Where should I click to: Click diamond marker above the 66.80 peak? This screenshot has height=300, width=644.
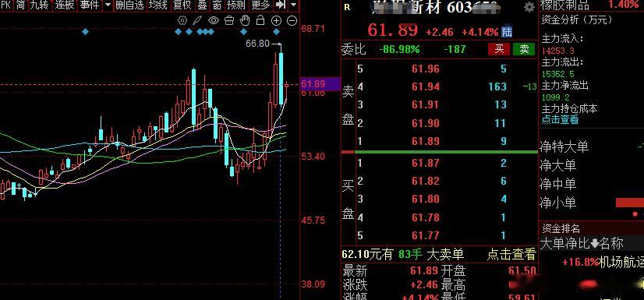[277, 32]
